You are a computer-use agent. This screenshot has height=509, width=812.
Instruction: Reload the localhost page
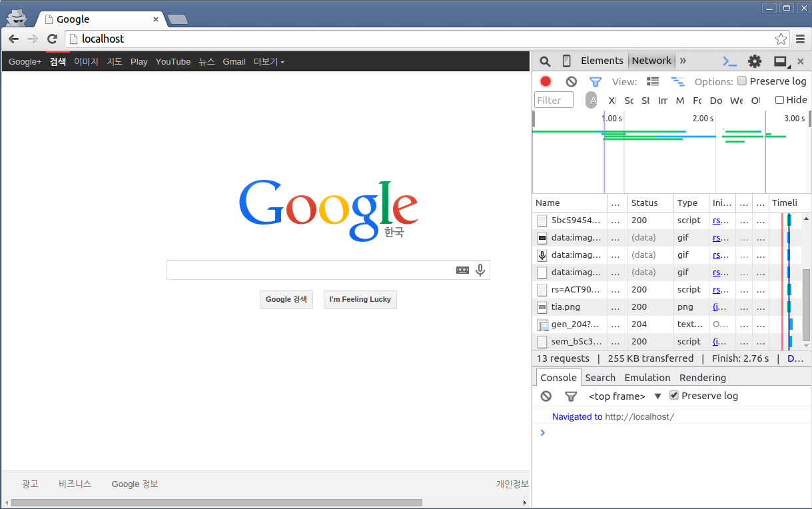52,39
